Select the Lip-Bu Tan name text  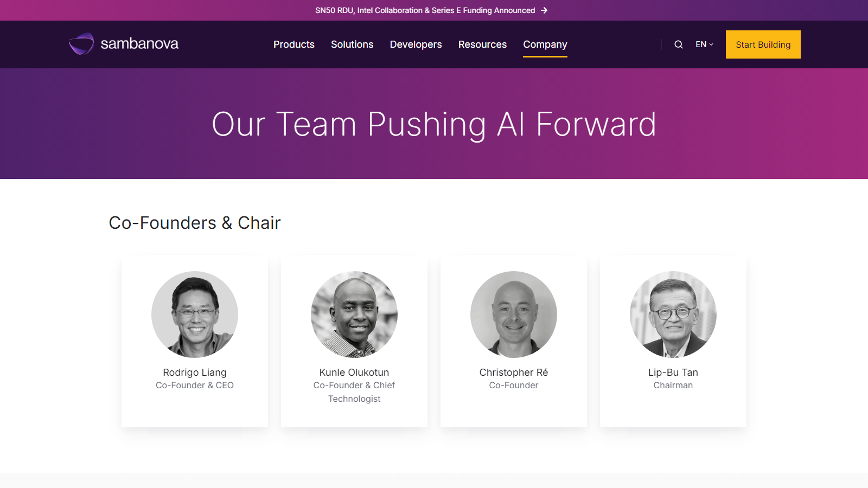tap(673, 373)
